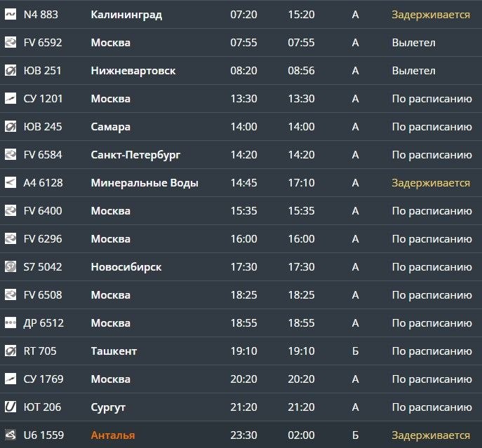Screen dimensions: 482x448
Task: Click the Pobeda dots icon by ДР 6512
Action: pos(10,323)
